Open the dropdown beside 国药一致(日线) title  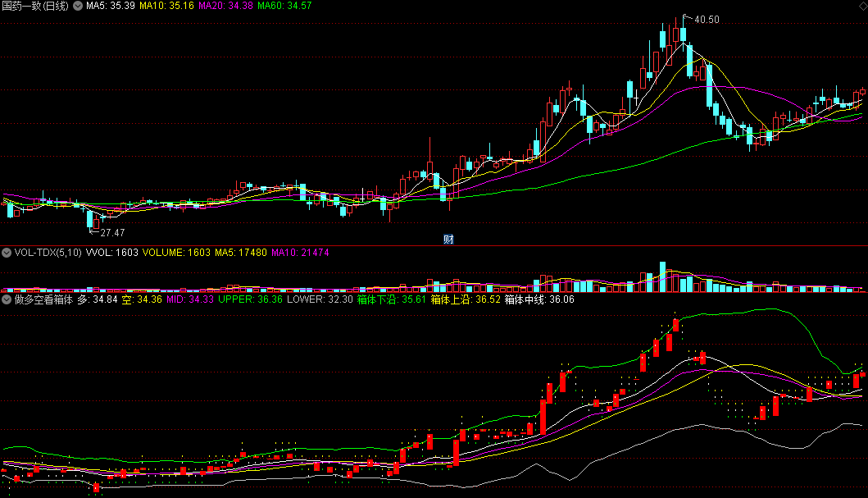tap(78, 6)
